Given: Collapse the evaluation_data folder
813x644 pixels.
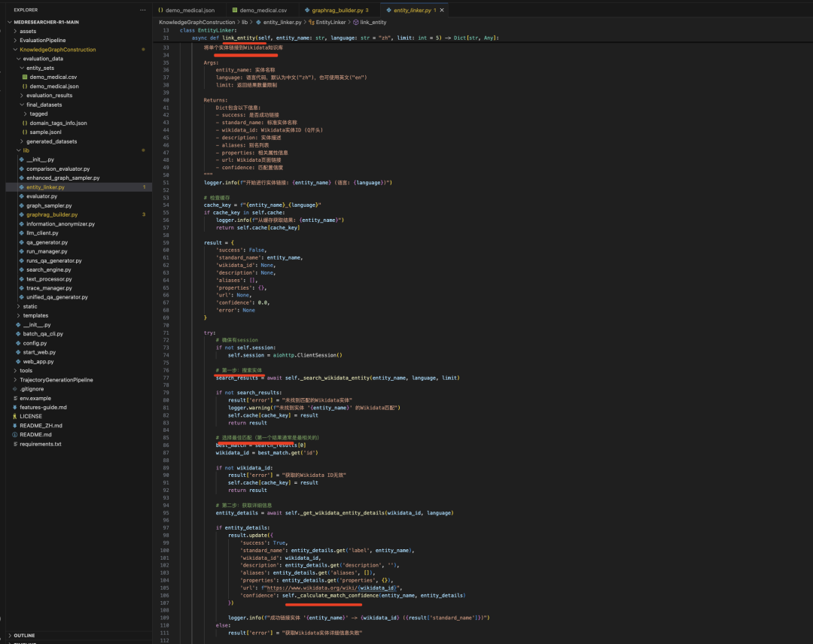Looking at the screenshot, I should coord(43,59).
